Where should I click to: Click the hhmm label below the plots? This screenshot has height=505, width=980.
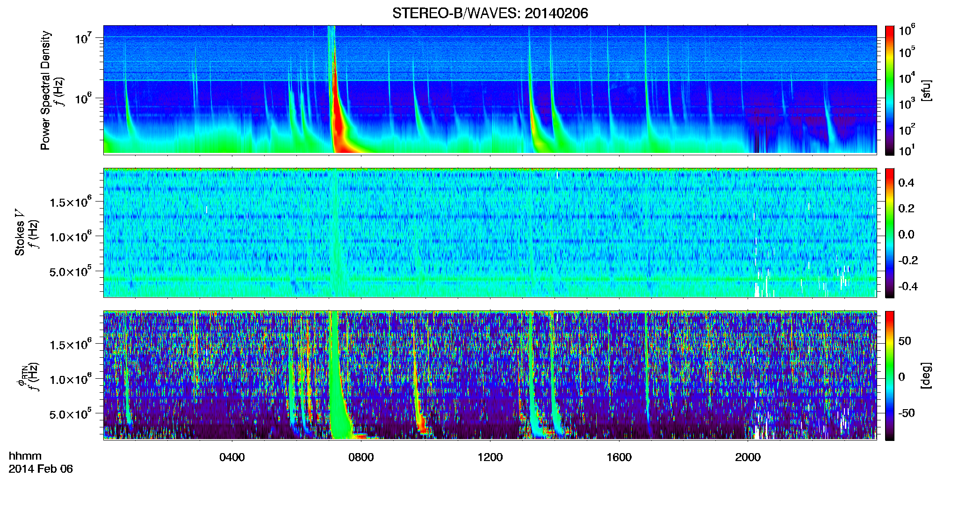(x=25, y=456)
